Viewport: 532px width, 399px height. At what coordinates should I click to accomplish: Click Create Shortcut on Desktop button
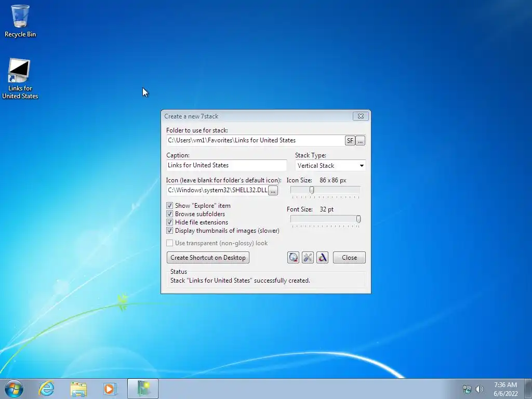coord(208,258)
